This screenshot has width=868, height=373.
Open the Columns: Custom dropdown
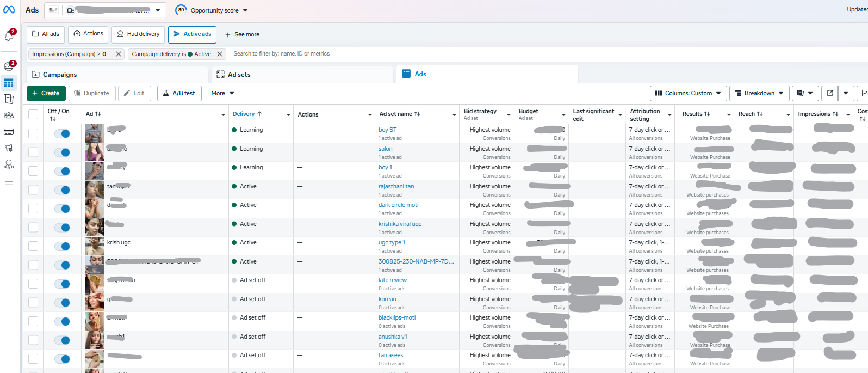pyautogui.click(x=688, y=93)
